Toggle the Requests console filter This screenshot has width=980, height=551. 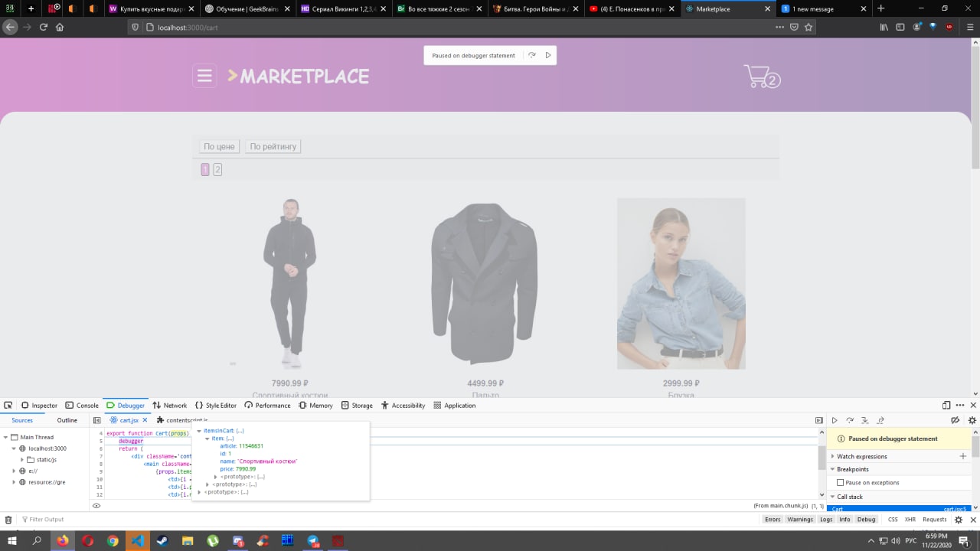pos(935,520)
